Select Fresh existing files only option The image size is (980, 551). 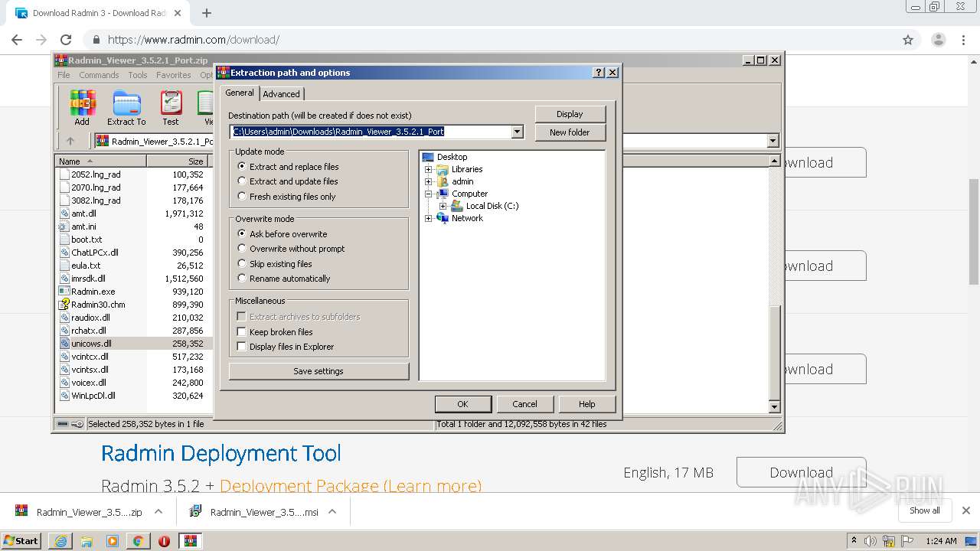[x=286, y=197]
